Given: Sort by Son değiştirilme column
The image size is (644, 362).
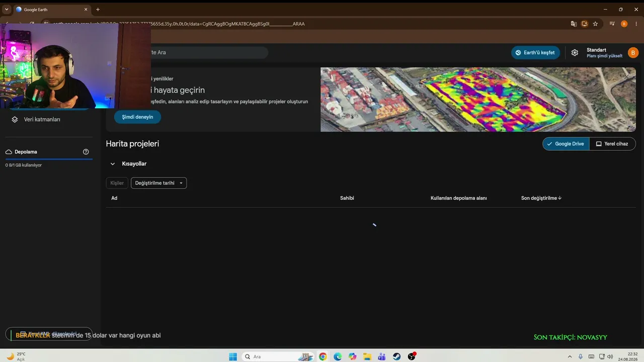Looking at the screenshot, I should (x=541, y=198).
